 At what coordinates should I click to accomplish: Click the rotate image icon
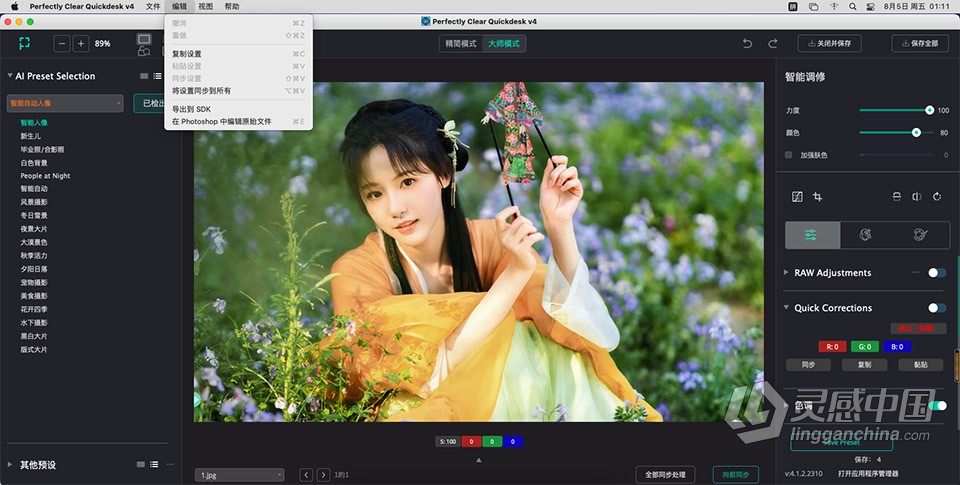click(x=937, y=197)
